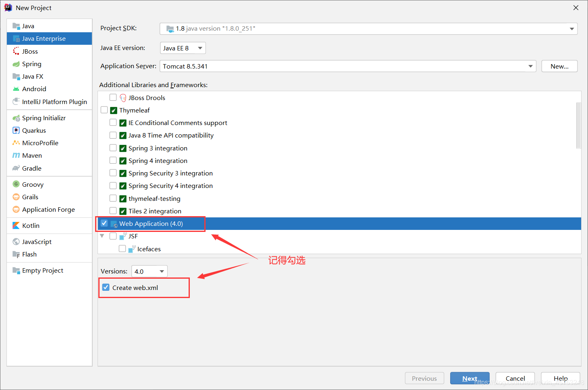Click the Help button
The image size is (588, 390).
point(561,378)
